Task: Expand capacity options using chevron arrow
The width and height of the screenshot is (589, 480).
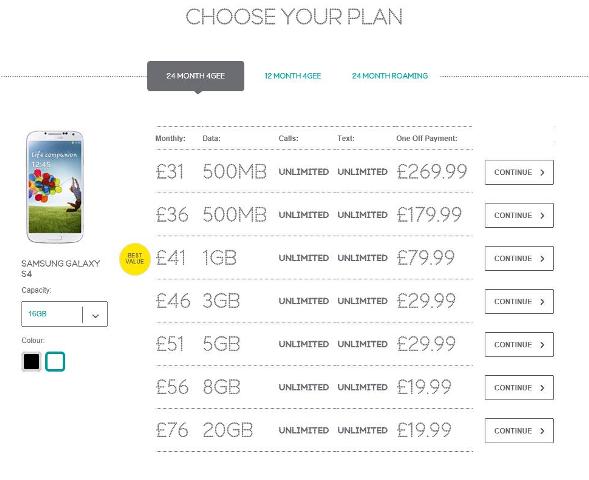Action: [95, 315]
